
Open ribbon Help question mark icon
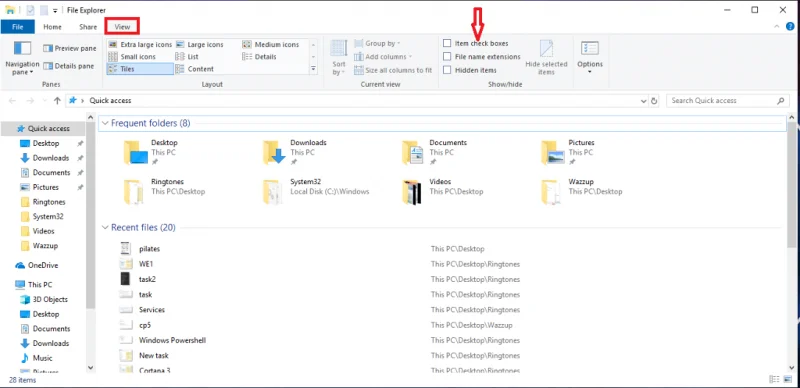click(x=790, y=27)
